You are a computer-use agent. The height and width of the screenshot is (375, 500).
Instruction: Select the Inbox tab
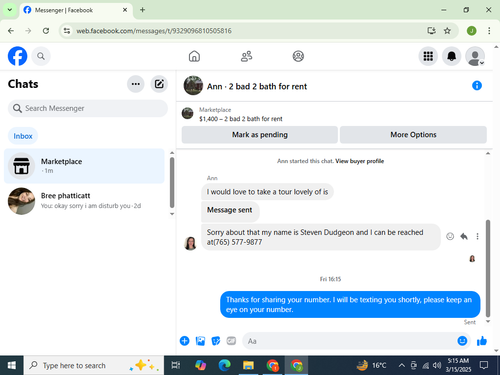23,136
